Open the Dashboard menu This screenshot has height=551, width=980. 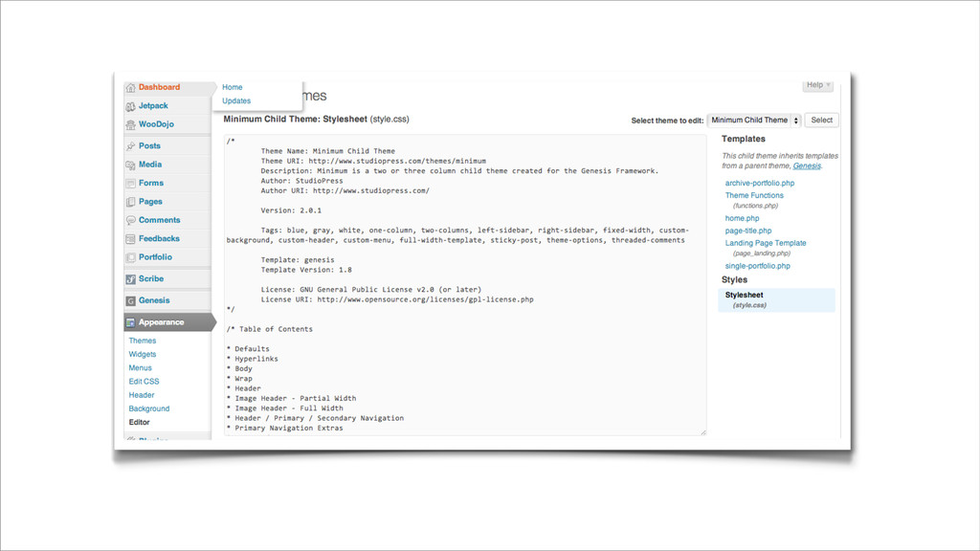point(160,87)
